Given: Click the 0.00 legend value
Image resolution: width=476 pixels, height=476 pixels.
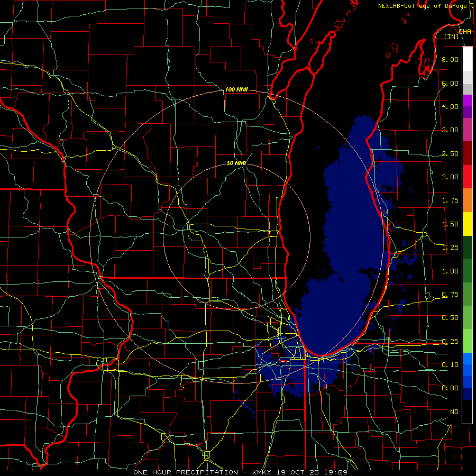Looking at the screenshot, I should (450, 388).
